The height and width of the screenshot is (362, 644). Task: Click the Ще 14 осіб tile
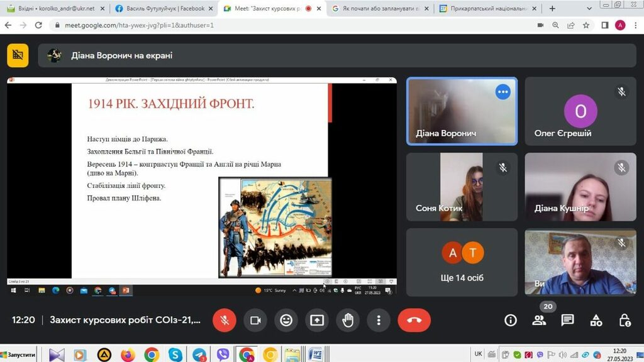(462, 262)
